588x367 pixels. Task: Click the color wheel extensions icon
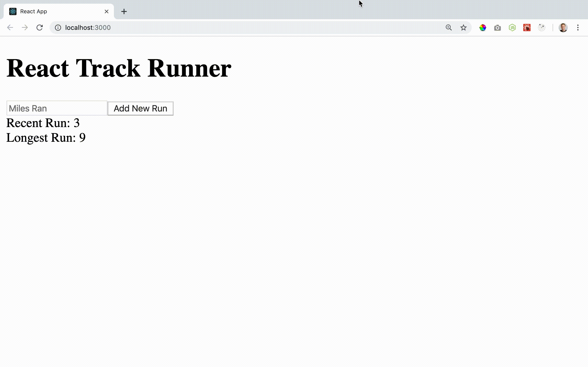483,27
